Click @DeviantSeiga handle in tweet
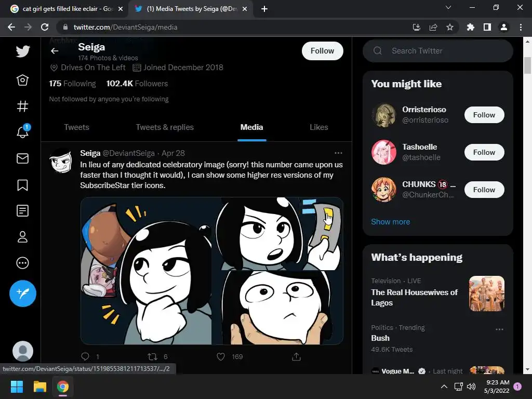The width and height of the screenshot is (532, 399). pos(129,153)
